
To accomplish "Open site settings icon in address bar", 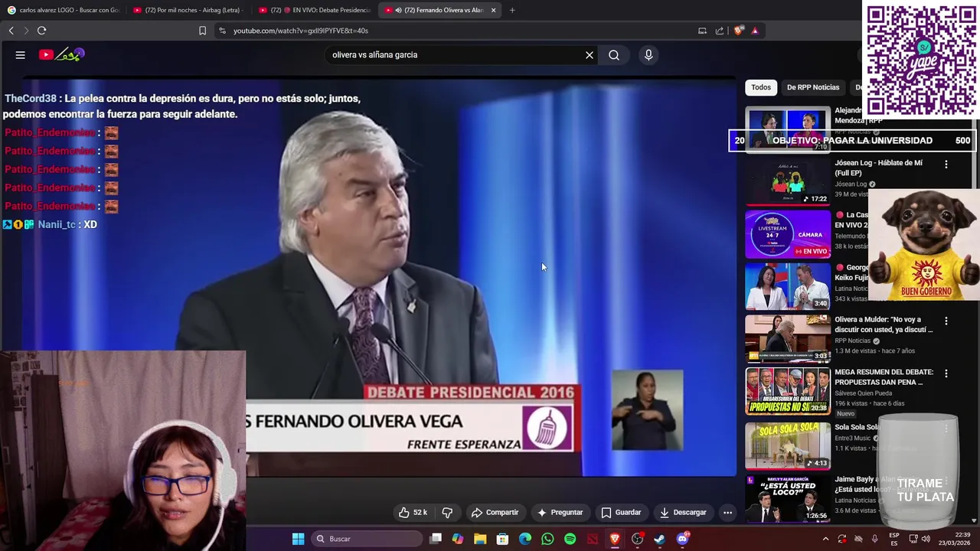I will pyautogui.click(x=222, y=31).
